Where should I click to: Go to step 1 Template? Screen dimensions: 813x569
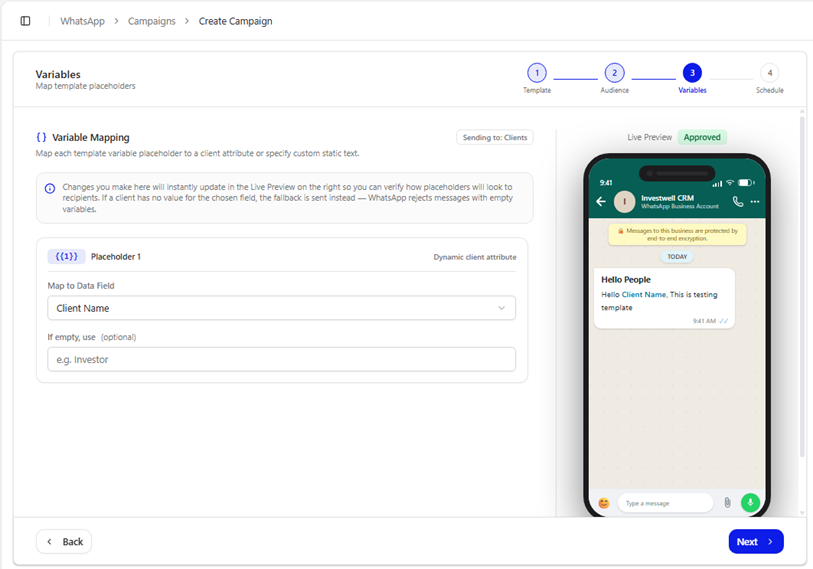point(537,73)
